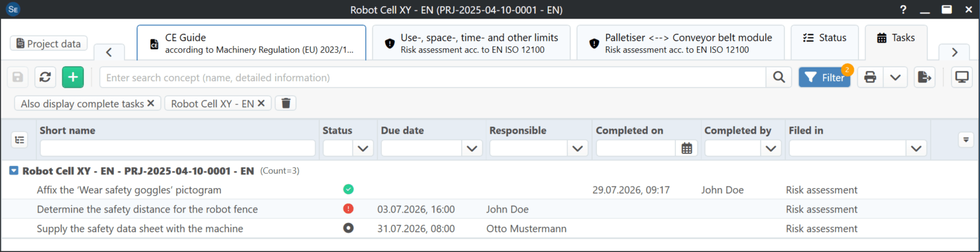Open the Completed on calendar picker
The width and height of the screenshot is (980, 252).
click(x=687, y=149)
